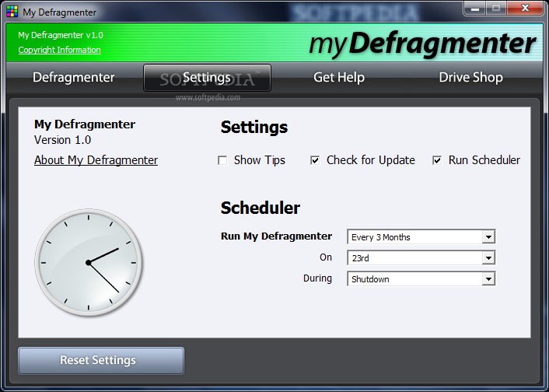Click the Scheduler heading text

click(261, 208)
